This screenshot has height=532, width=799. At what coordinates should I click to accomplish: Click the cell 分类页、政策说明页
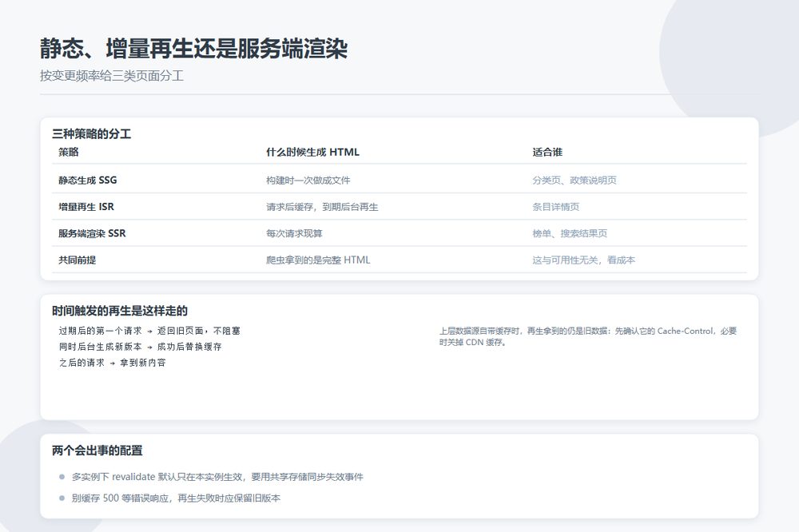point(574,180)
